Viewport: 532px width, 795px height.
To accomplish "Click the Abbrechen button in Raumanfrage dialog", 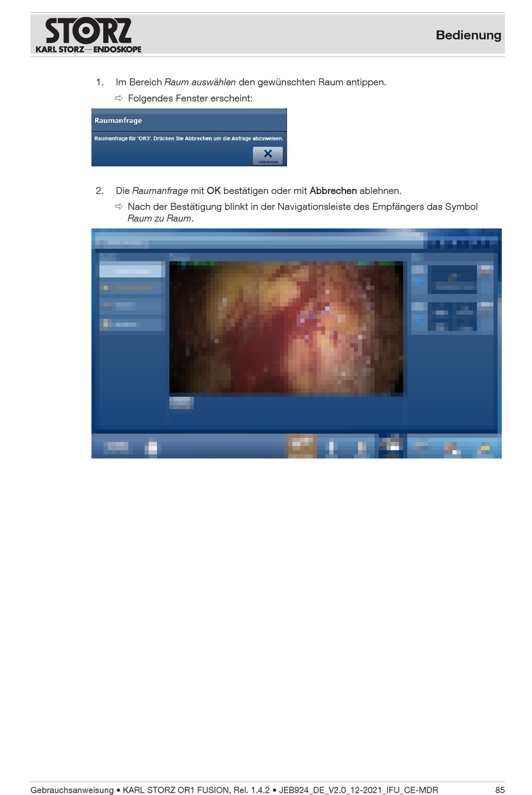I will pyautogui.click(x=268, y=156).
